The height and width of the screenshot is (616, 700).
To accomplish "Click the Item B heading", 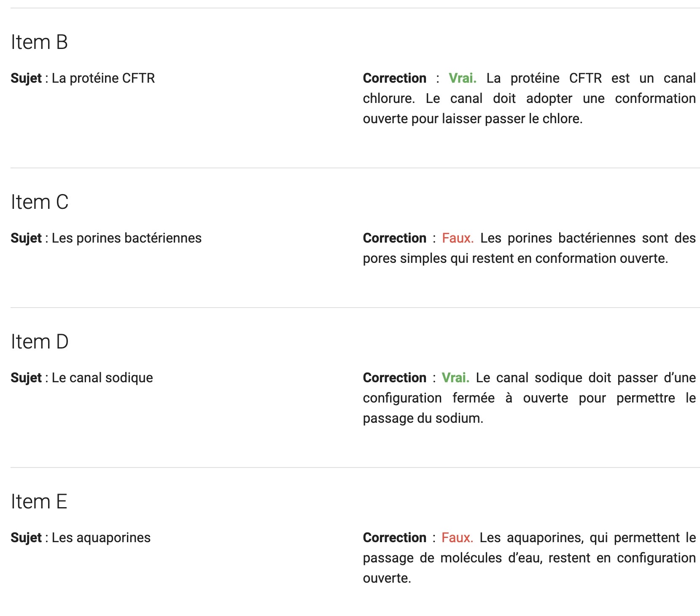I will (39, 42).
